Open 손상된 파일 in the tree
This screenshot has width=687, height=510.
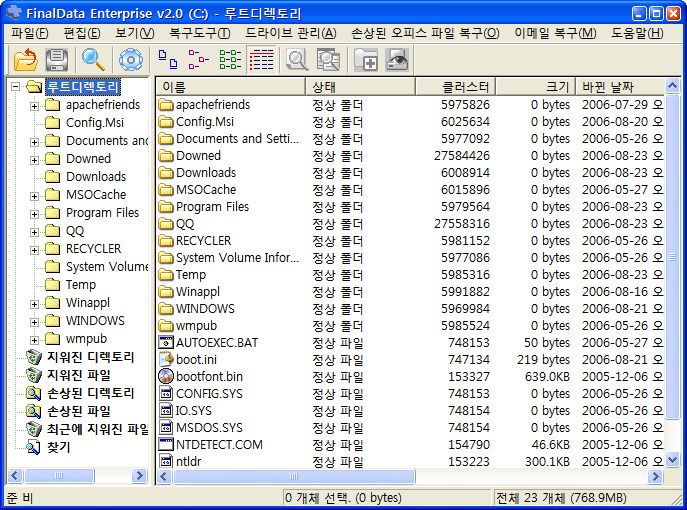tap(78, 411)
